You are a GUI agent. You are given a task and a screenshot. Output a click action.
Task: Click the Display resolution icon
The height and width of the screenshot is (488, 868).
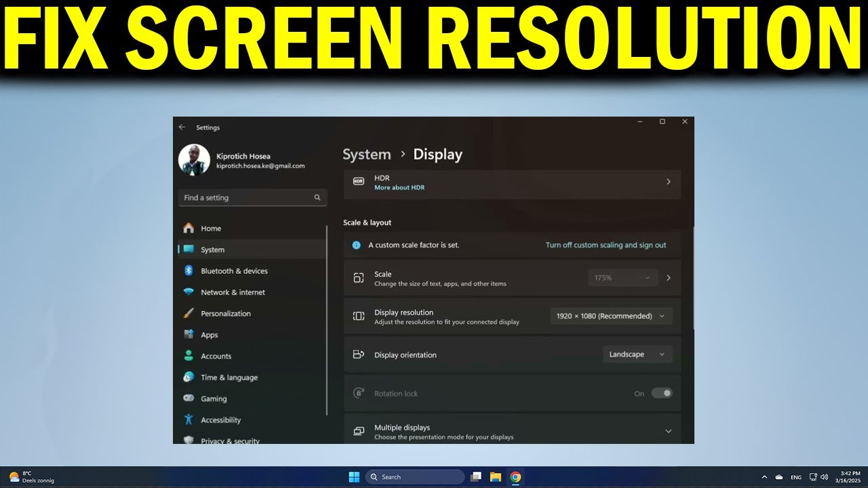359,316
